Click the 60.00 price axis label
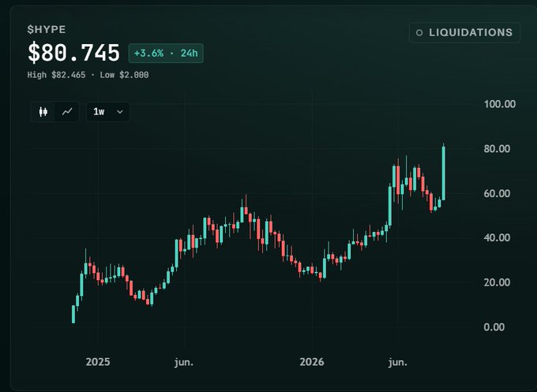The image size is (537, 392). (x=497, y=193)
